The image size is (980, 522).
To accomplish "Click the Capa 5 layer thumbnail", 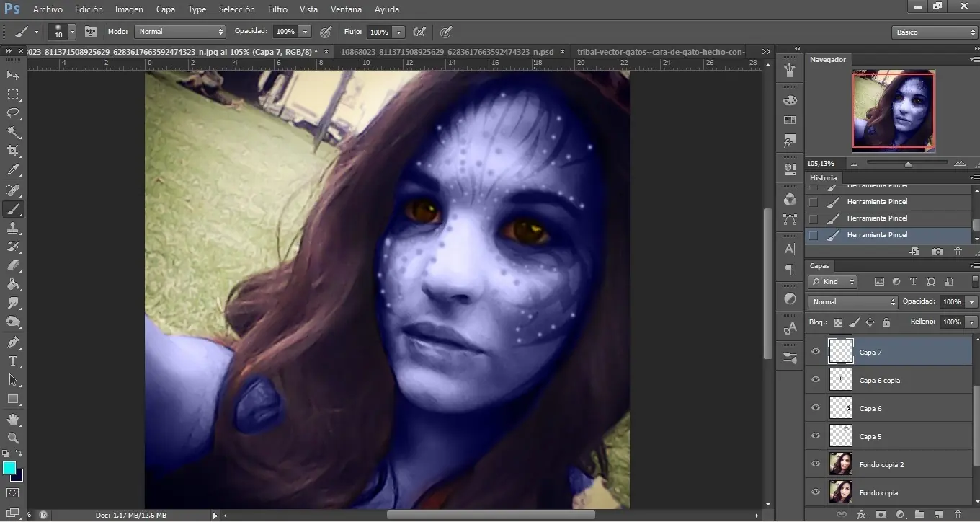I will tap(841, 436).
